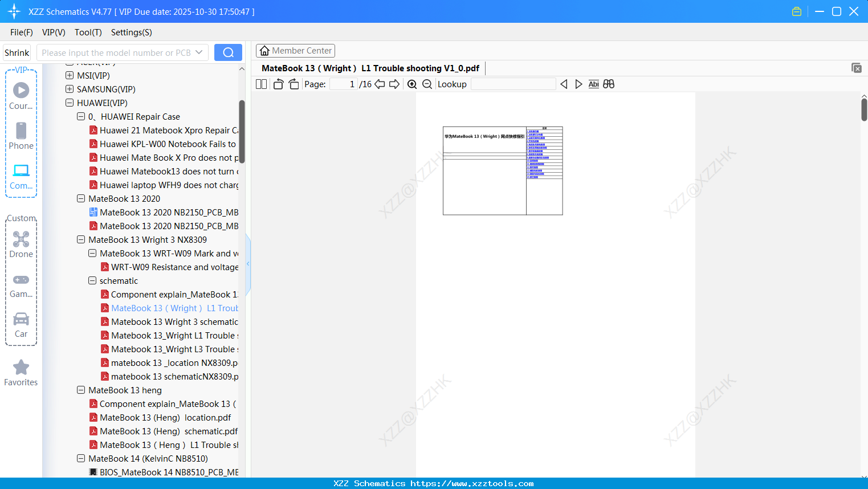868x489 pixels.
Task: Click the blue search magnifier button
Action: 228,52
